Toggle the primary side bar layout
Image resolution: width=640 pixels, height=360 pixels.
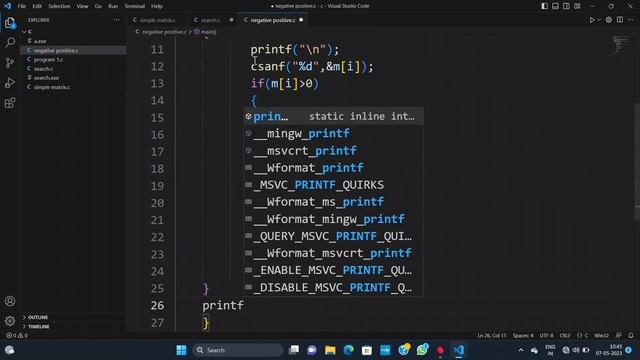[544, 6]
